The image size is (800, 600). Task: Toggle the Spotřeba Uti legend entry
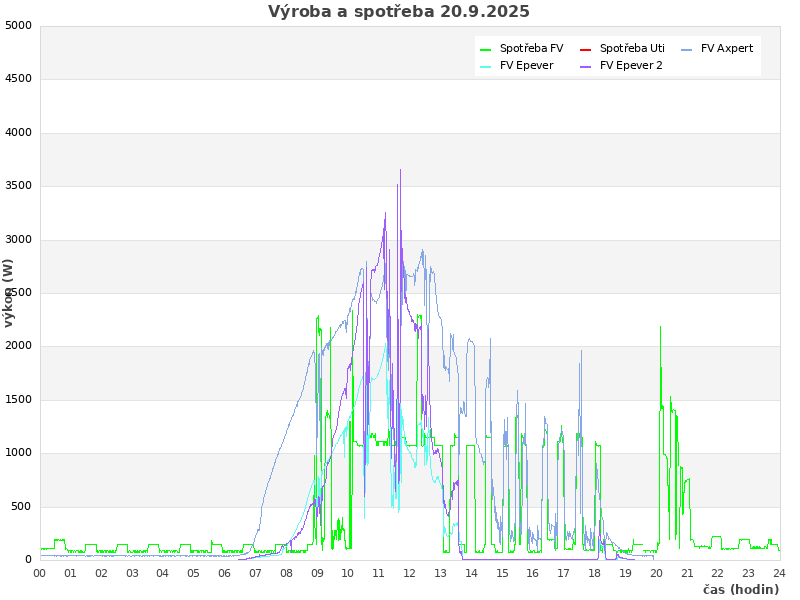pyautogui.click(x=632, y=48)
